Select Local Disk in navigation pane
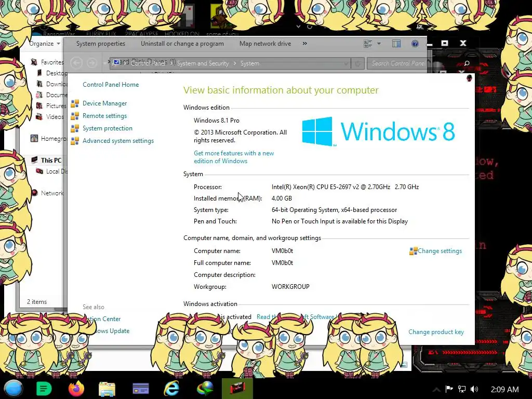 click(x=56, y=171)
